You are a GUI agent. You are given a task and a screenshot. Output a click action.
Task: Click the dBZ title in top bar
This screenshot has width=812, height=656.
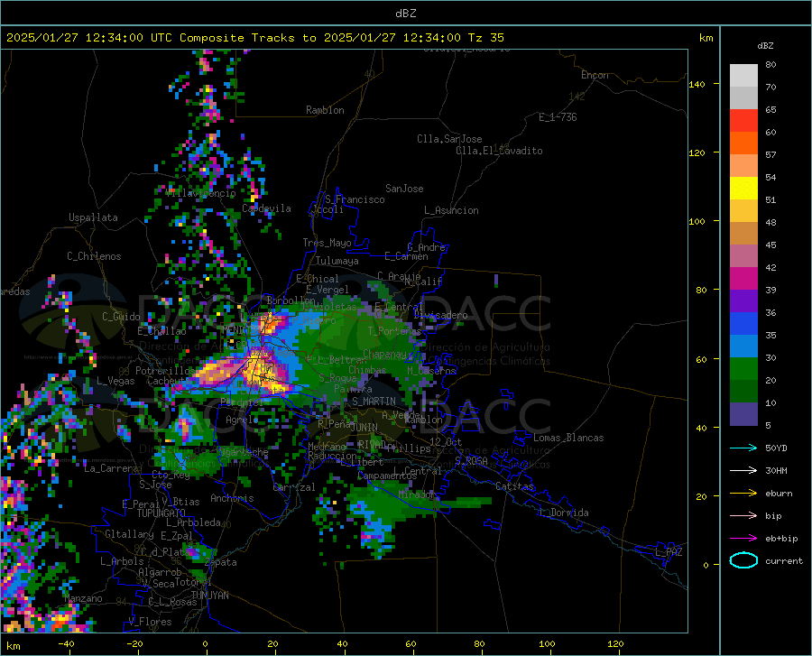pos(405,14)
